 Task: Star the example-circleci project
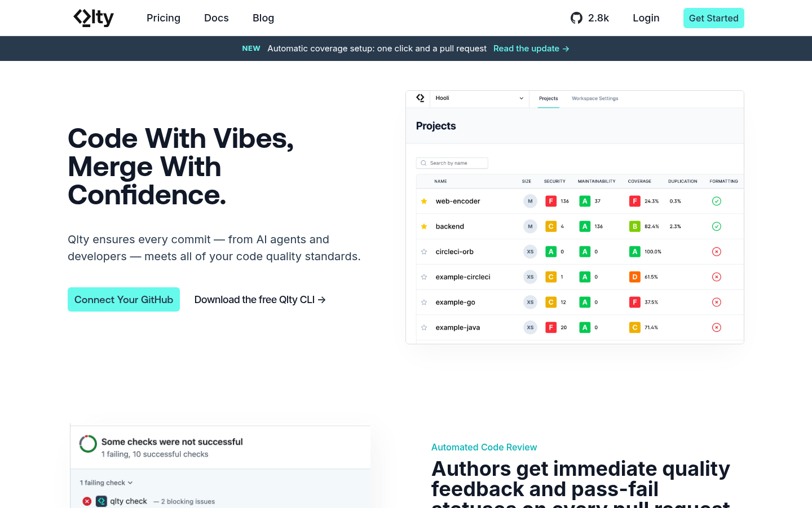pyautogui.click(x=424, y=277)
